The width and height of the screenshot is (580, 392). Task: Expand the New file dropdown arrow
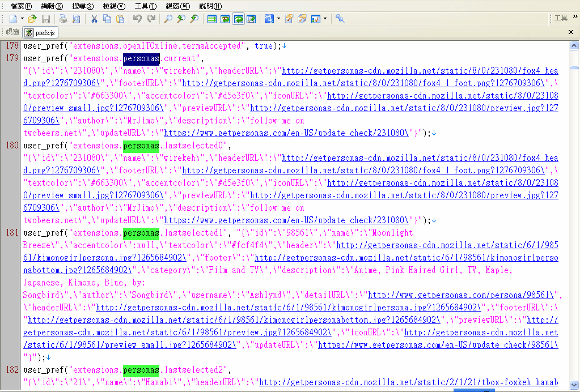click(21, 19)
